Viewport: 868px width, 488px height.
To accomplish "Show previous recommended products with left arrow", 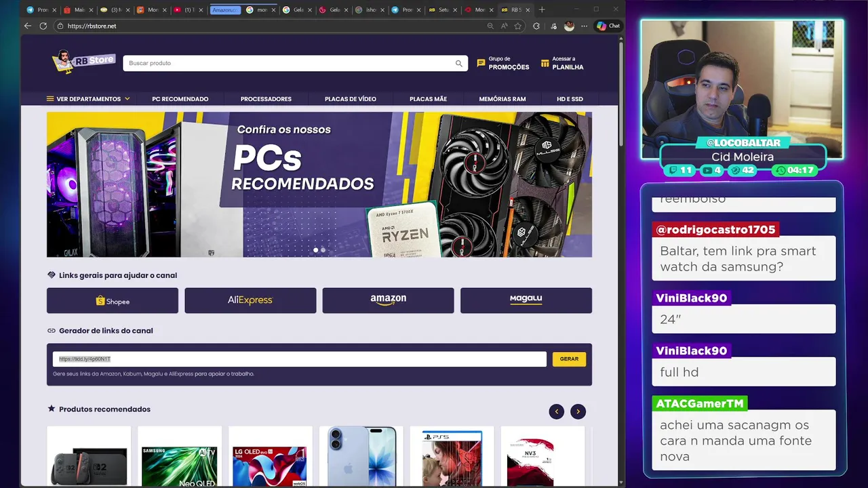I will [x=557, y=411].
